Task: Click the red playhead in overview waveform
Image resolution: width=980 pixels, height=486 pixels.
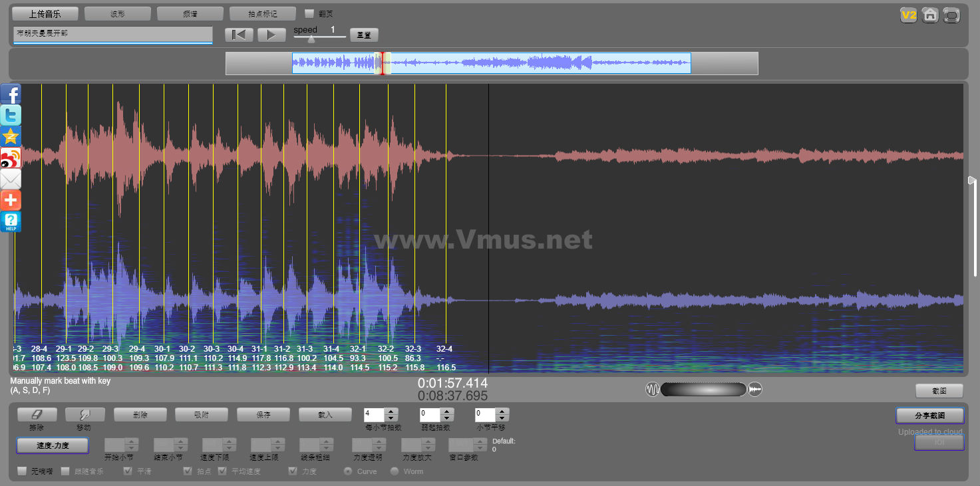Action: (x=383, y=64)
